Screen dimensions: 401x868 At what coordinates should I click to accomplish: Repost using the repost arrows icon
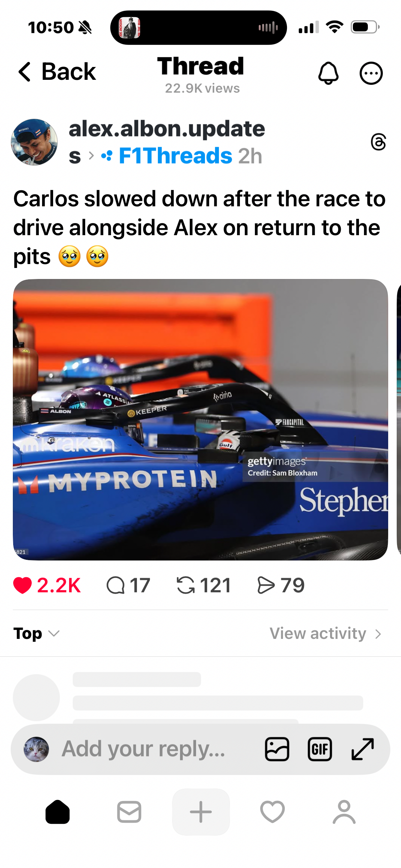186,585
